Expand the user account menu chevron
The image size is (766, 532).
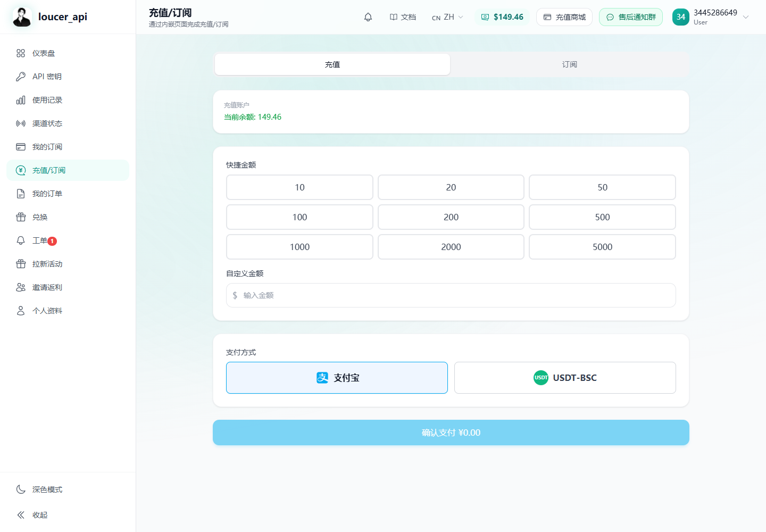tap(746, 17)
